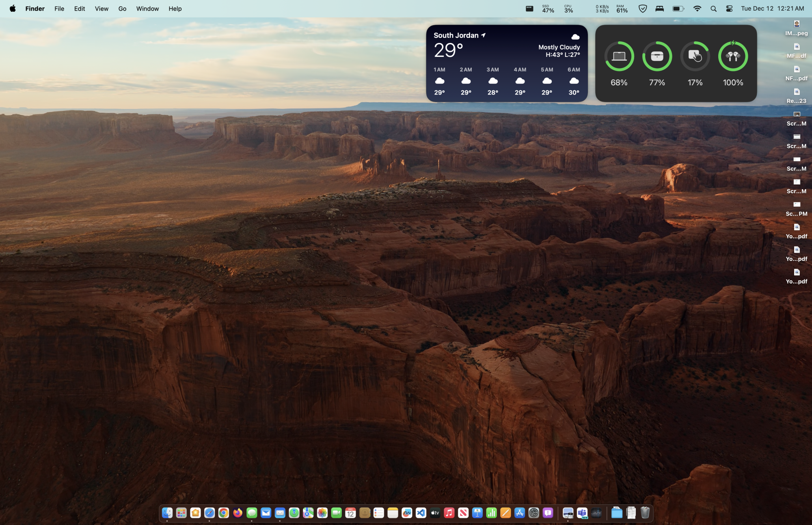Click the date and time clock
This screenshot has width=812, height=525.
pyautogui.click(x=772, y=9)
